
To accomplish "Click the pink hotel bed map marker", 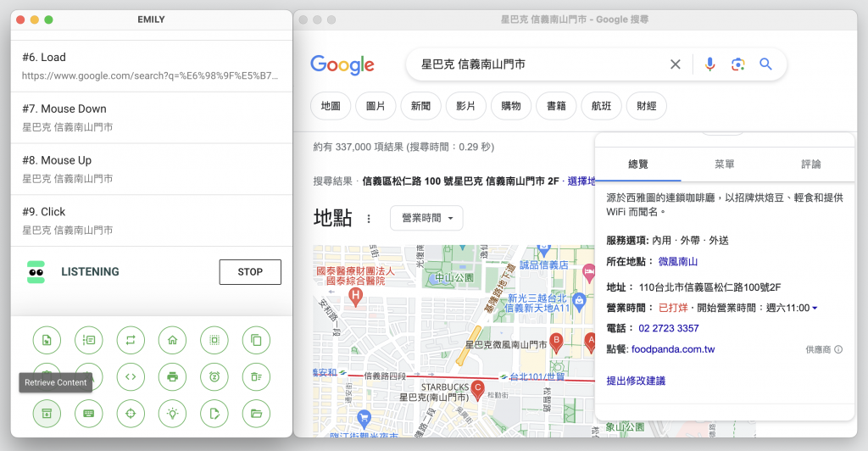I will 588,272.
